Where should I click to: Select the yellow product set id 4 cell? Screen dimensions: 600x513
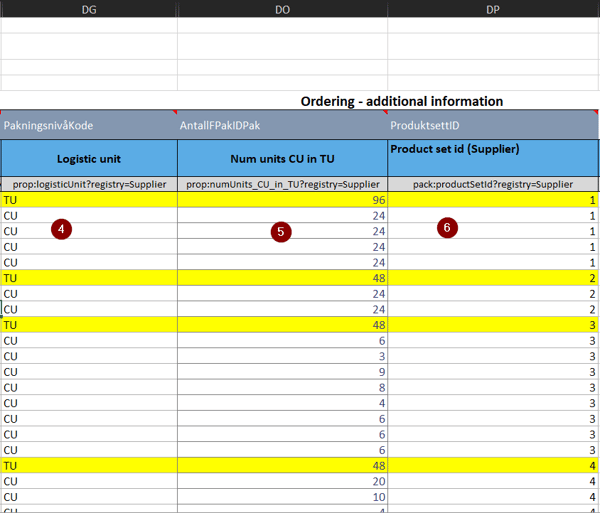(x=493, y=466)
